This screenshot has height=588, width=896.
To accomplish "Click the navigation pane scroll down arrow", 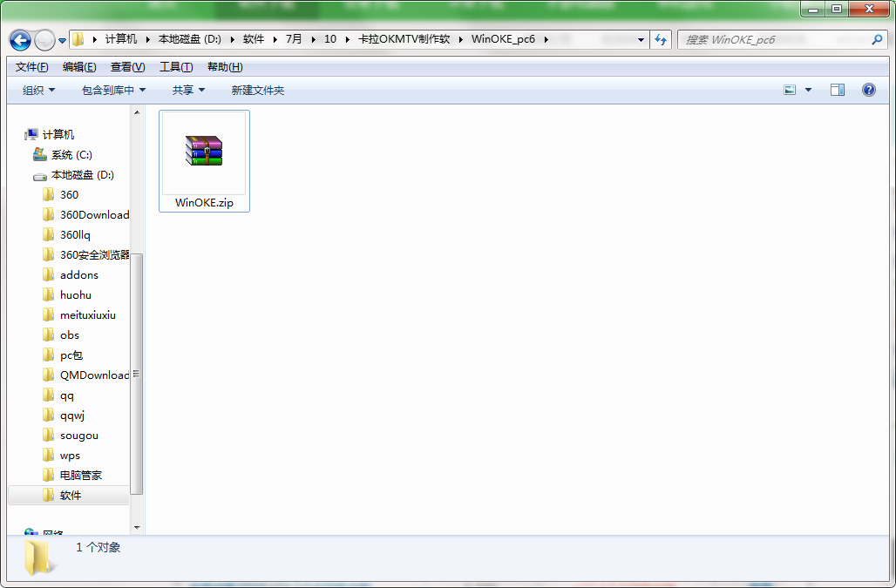I will pos(137,528).
